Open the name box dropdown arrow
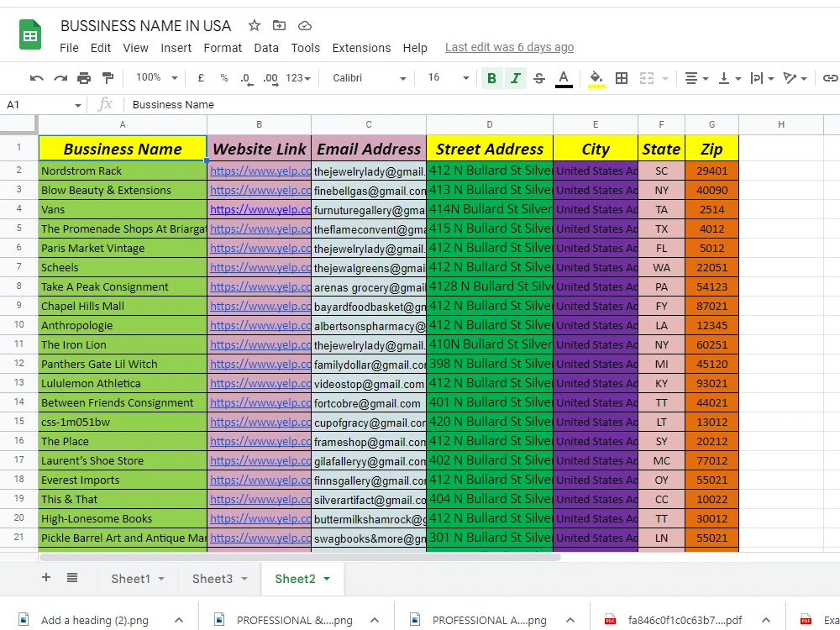This screenshot has width=840, height=630. click(x=78, y=105)
